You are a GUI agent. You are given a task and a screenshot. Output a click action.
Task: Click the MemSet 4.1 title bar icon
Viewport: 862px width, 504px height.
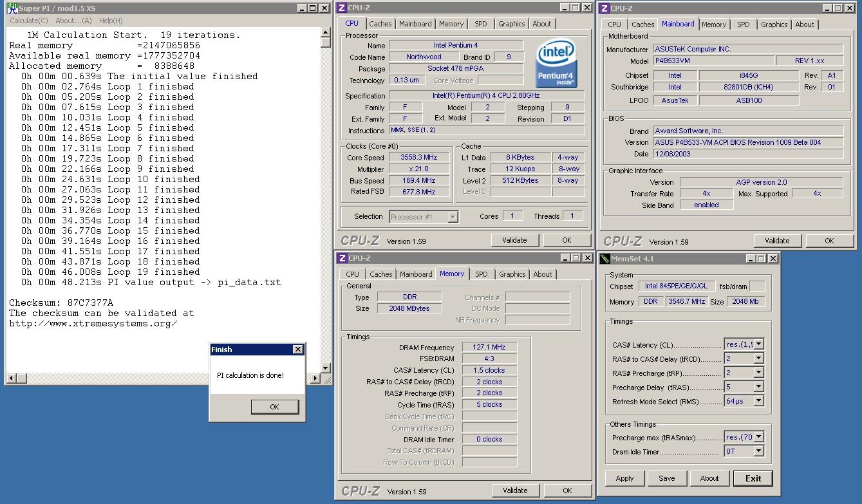(604, 259)
